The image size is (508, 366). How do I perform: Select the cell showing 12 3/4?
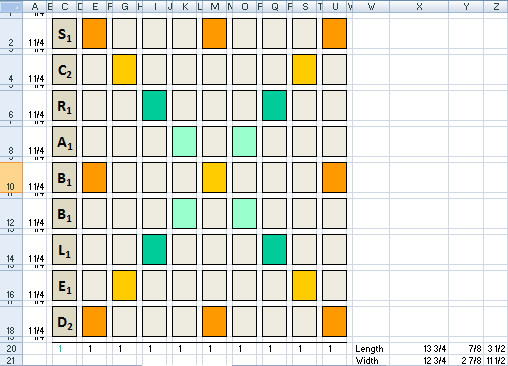[419, 360]
